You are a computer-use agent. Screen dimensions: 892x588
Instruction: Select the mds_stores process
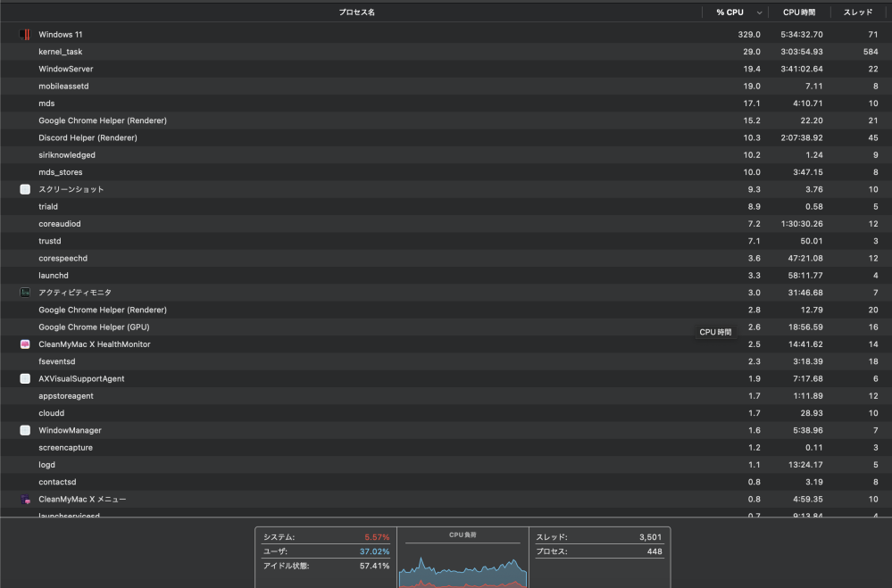[61, 172]
